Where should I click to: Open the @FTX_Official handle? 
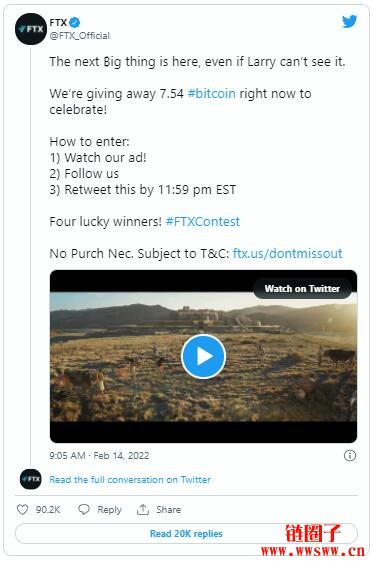click(x=79, y=36)
